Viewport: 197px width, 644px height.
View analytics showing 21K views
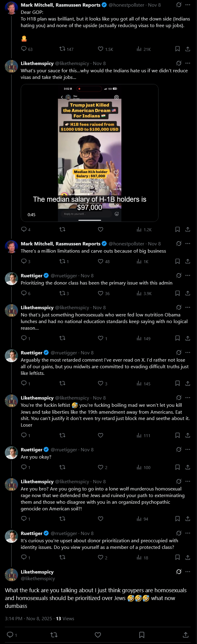click(143, 49)
